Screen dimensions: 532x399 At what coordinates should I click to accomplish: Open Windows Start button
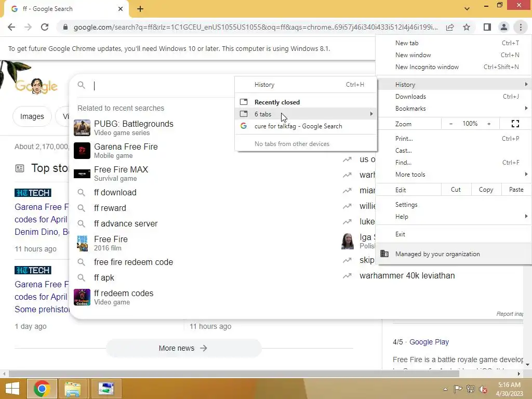12,389
